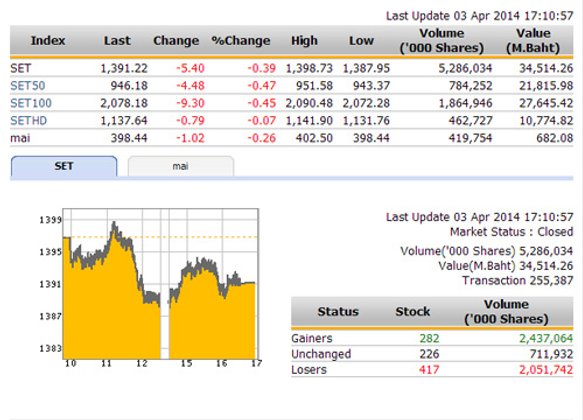Screen dimensions: 583x420
Task: Select Unchanged stock count 226
Action: point(429,354)
